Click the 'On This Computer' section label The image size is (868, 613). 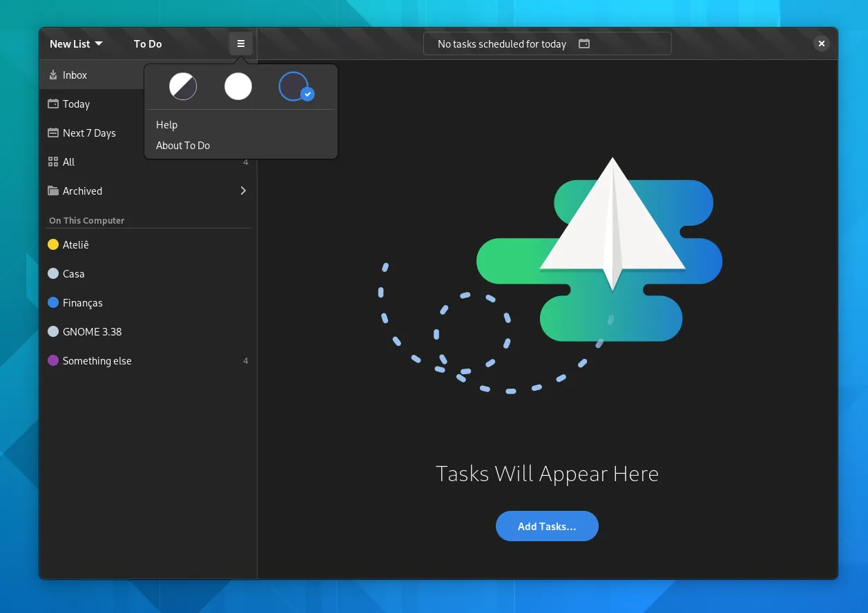coord(87,221)
